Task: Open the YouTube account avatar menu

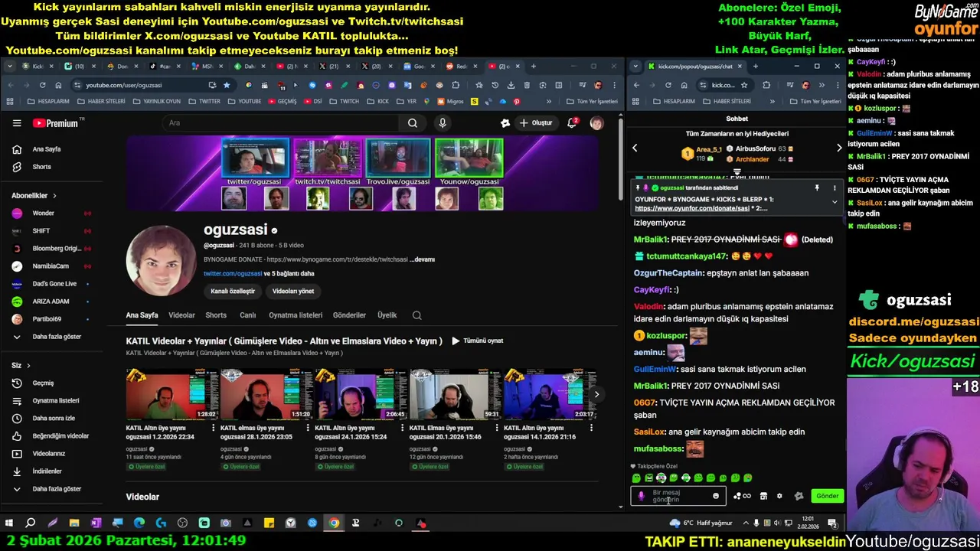Action: click(x=596, y=123)
